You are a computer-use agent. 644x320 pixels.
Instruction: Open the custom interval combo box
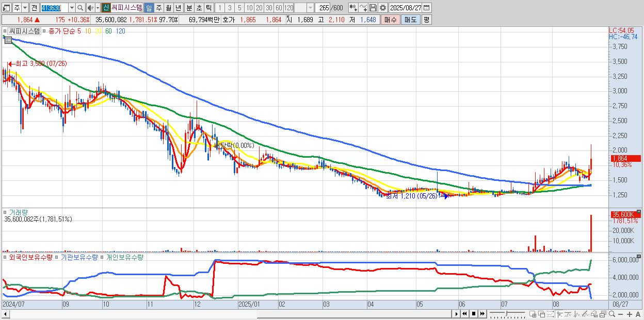pyautogui.click(x=310, y=8)
